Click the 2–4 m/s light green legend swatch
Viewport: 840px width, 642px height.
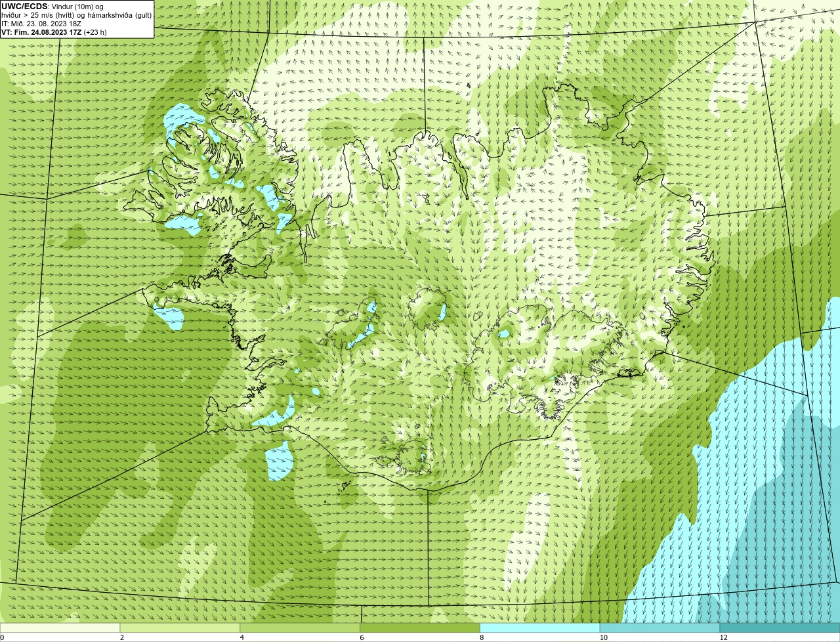[x=180, y=628]
